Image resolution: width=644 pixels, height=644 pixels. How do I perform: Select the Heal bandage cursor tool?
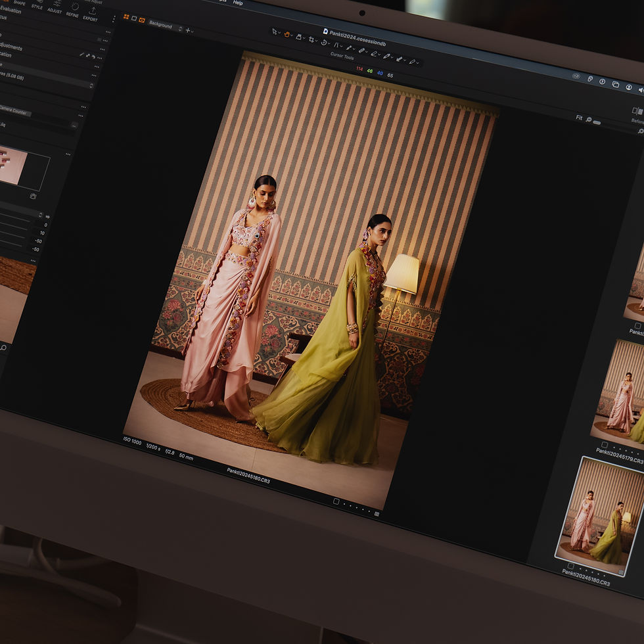[x=361, y=51]
